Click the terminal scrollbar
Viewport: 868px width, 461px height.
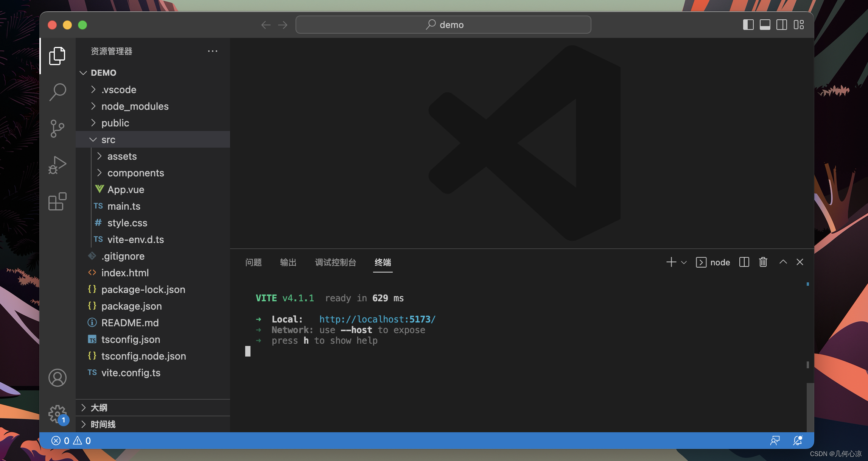click(810, 407)
